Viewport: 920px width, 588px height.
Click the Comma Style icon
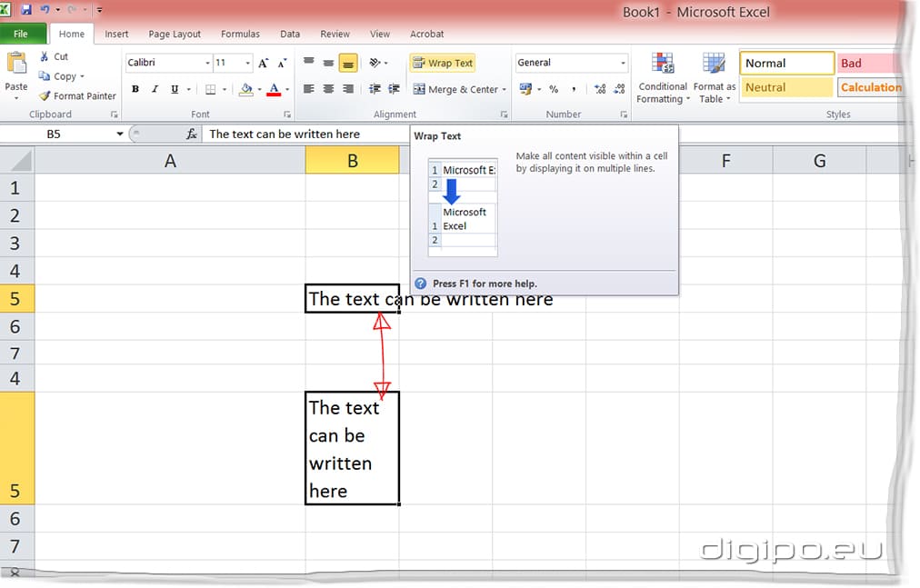click(574, 89)
